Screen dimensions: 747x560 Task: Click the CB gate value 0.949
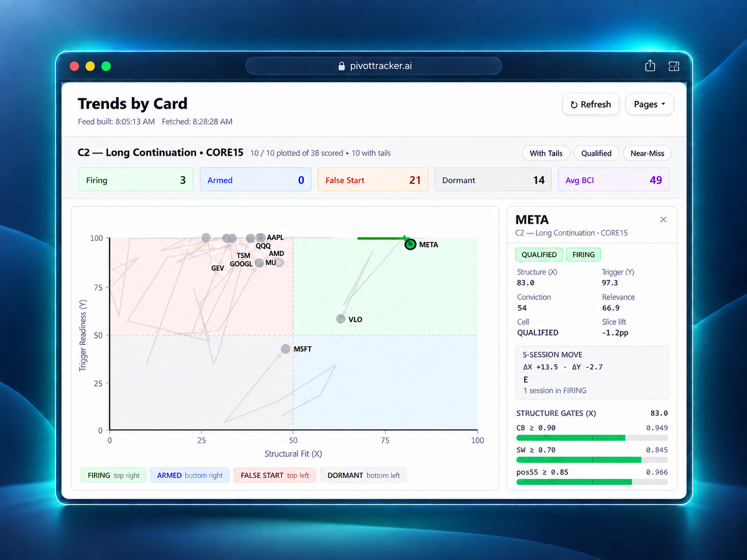[657, 428]
